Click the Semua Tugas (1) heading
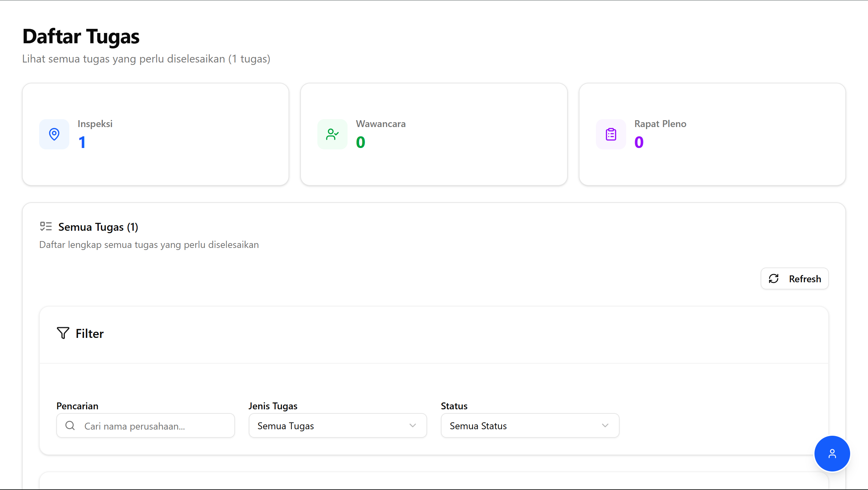 tap(98, 227)
